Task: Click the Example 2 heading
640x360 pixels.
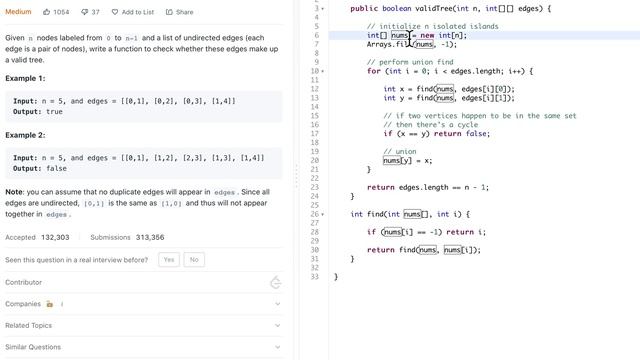Action: (25, 135)
